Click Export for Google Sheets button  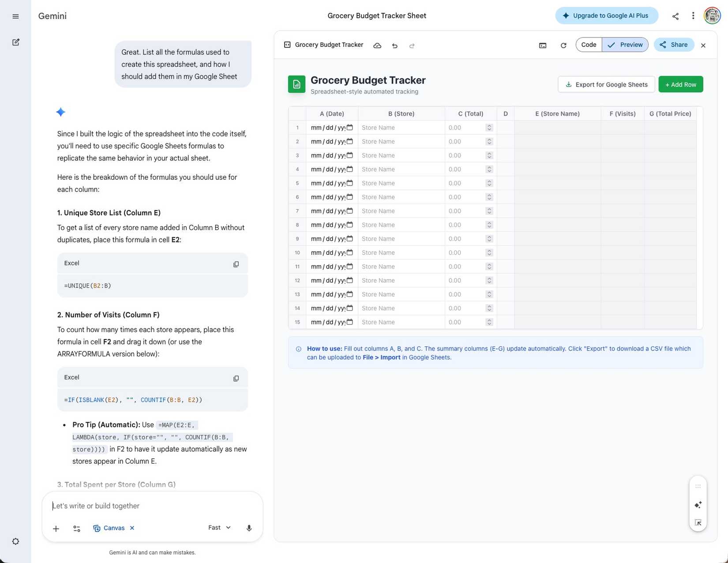[x=607, y=84]
